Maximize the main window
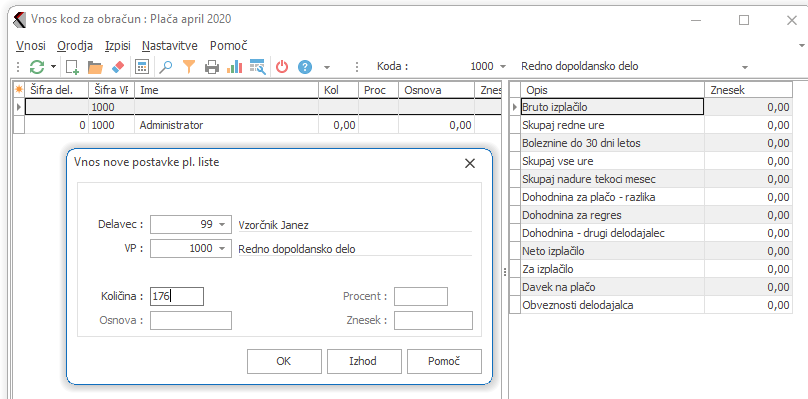Image resolution: width=808 pixels, height=399 pixels. (744, 20)
